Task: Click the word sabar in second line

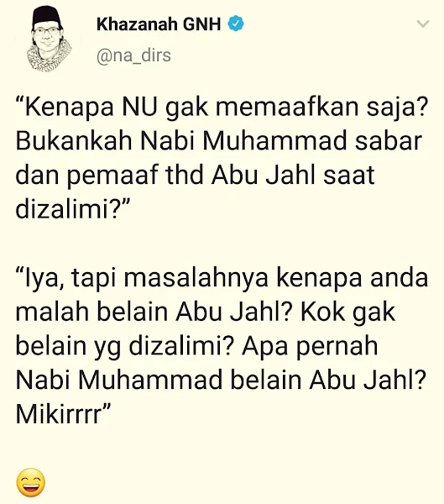Action: click(x=388, y=141)
